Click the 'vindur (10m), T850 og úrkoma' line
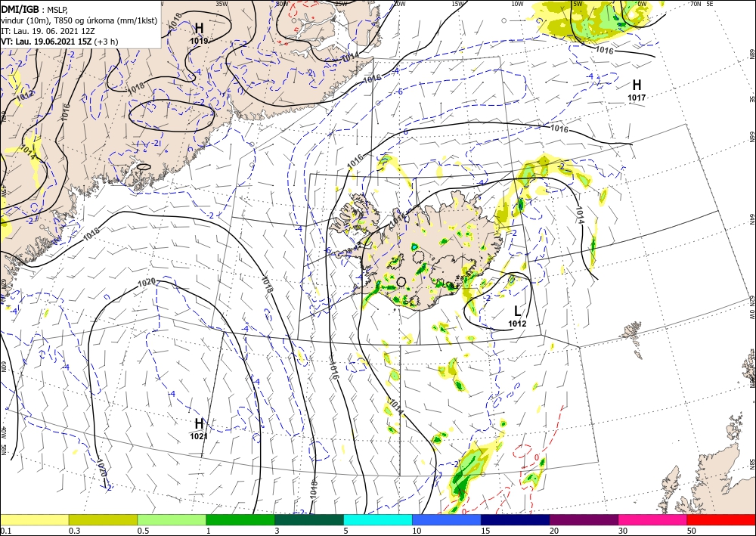The height and width of the screenshot is (536, 756). tap(79, 20)
